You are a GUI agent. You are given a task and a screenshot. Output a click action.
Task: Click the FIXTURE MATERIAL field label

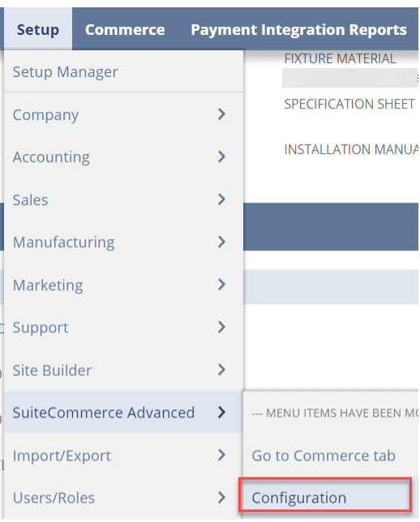point(340,58)
